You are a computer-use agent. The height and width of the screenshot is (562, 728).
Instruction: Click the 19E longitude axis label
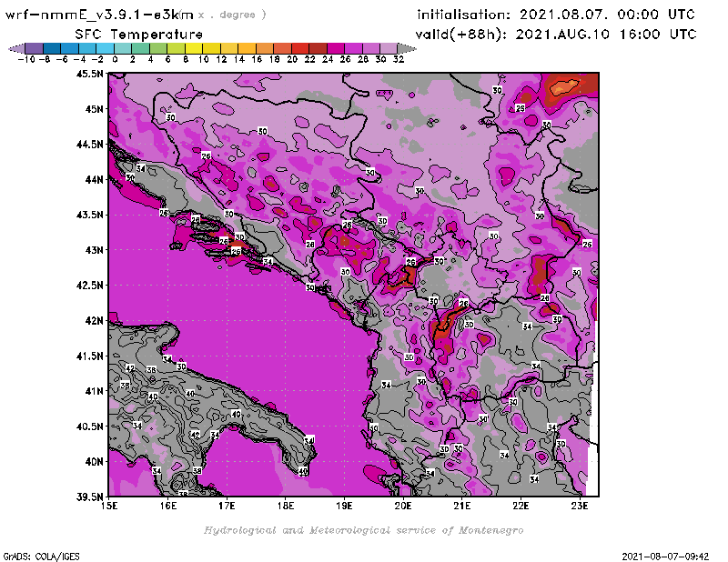[x=344, y=506]
